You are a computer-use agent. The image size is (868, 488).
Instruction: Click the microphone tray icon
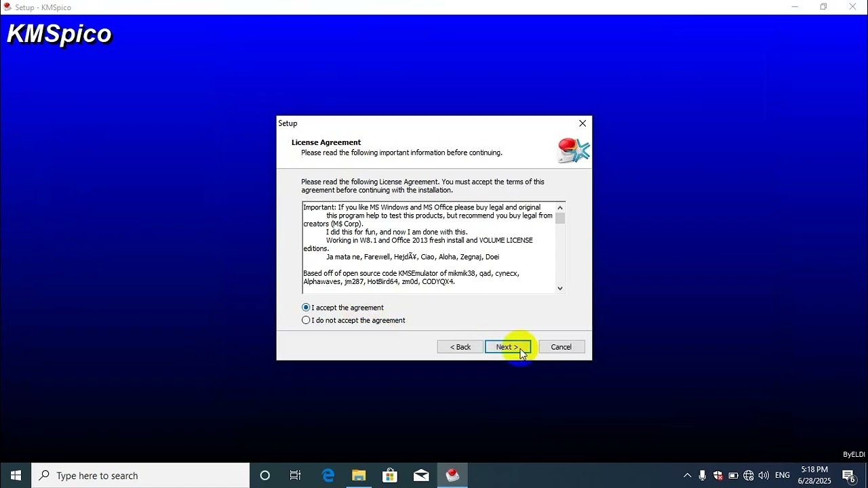click(703, 476)
